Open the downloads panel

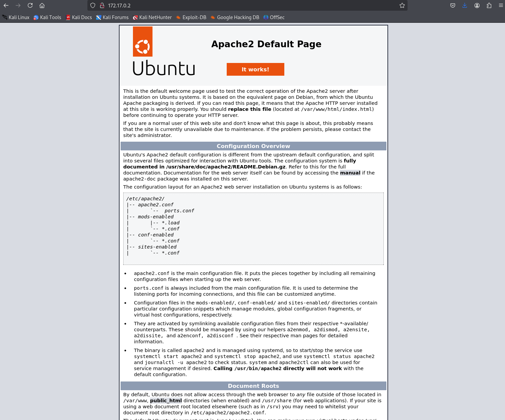[465, 5]
